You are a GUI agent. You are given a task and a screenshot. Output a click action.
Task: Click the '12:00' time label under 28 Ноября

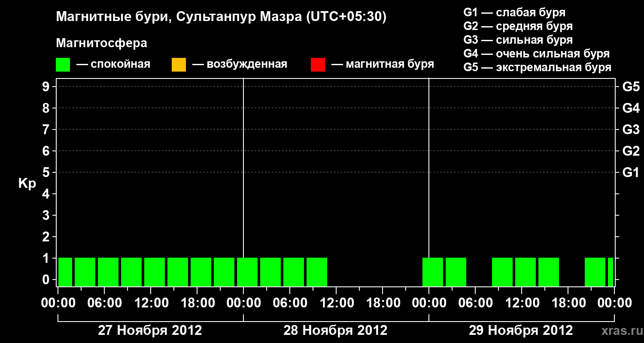click(336, 303)
